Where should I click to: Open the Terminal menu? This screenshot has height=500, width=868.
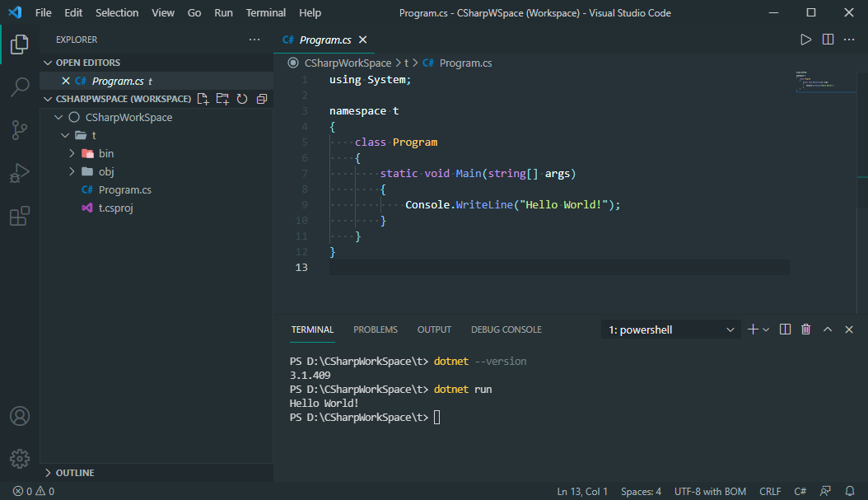pos(265,12)
